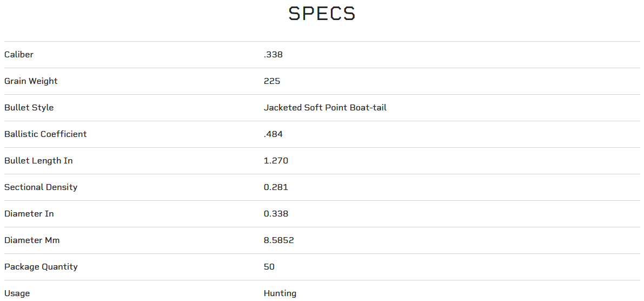
Task: Click Jacketed Soft Point Boat-tail text
Action: coord(325,108)
